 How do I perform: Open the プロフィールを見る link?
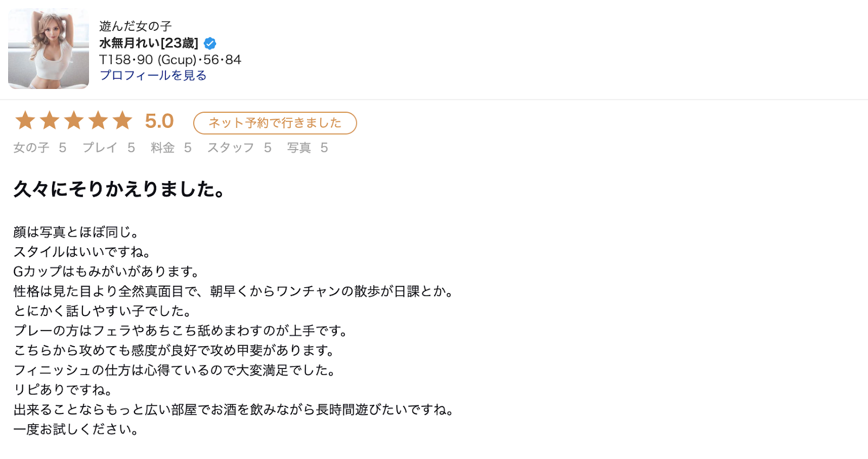click(153, 75)
